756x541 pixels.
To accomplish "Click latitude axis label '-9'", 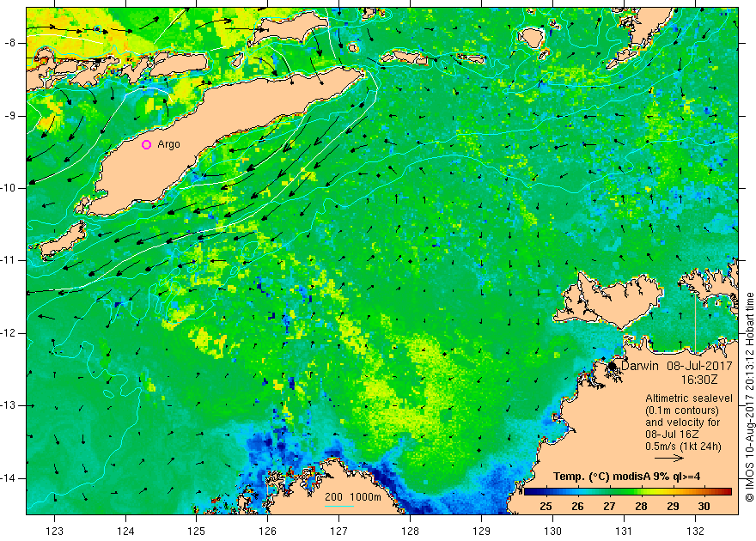I will (x=10, y=116).
